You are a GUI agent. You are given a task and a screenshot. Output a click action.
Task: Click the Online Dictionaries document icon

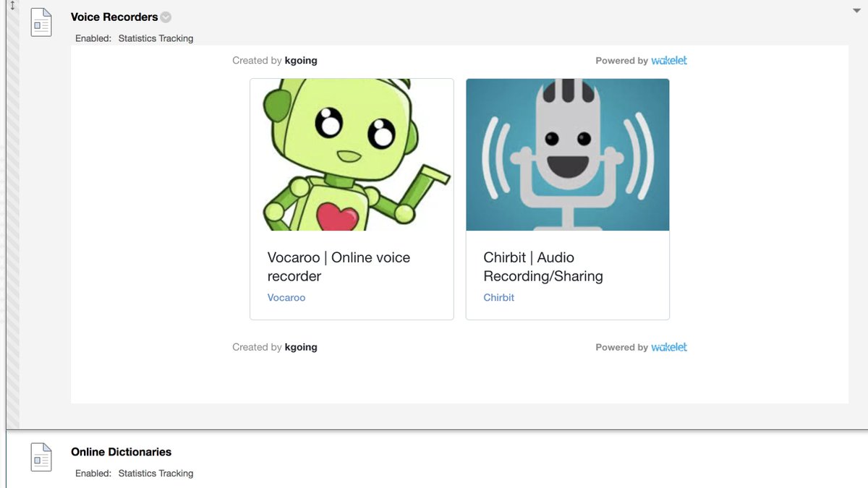point(41,457)
